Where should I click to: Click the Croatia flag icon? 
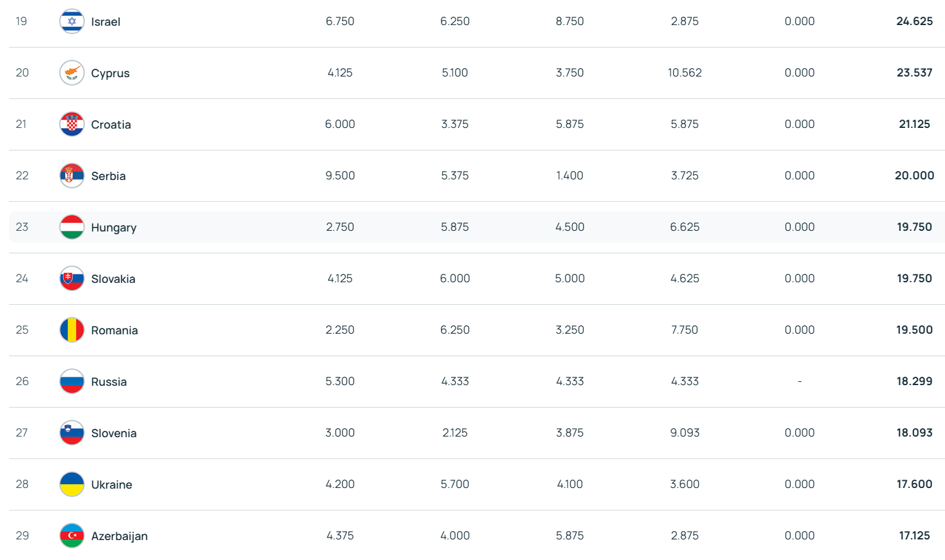coord(72,124)
